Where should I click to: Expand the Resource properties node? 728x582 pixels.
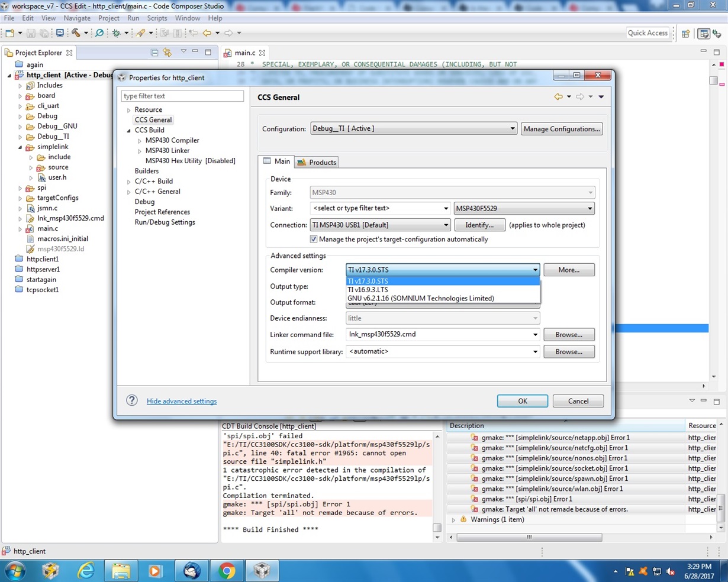tap(129, 110)
